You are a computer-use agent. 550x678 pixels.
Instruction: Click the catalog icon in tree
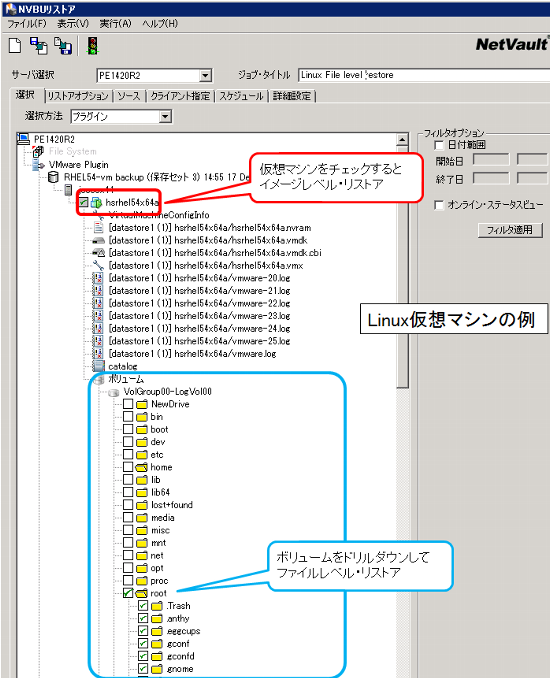click(99, 366)
